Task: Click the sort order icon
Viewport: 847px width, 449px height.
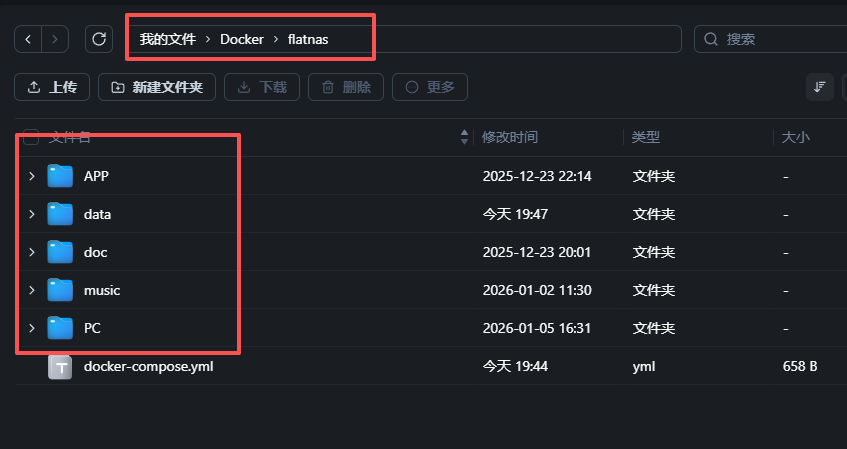Action: tap(820, 87)
